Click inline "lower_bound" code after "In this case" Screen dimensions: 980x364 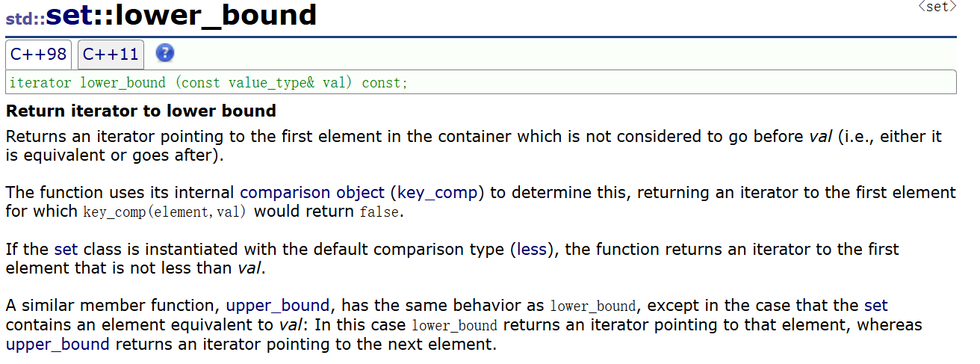pyautogui.click(x=455, y=325)
